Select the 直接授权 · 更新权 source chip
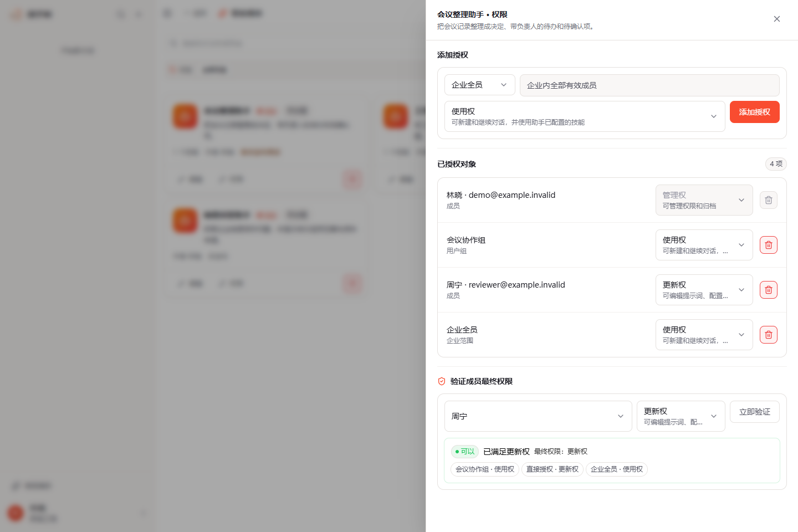 553,469
